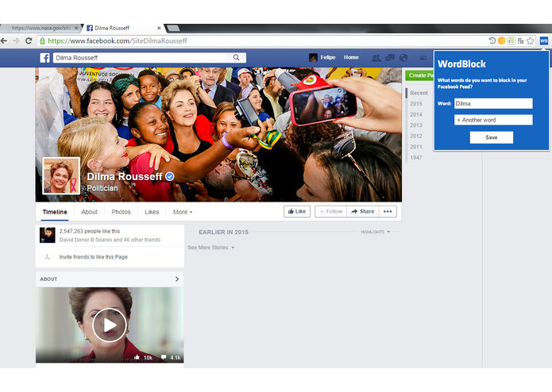
Task: Click the green padlock in address bar
Action: (42, 40)
